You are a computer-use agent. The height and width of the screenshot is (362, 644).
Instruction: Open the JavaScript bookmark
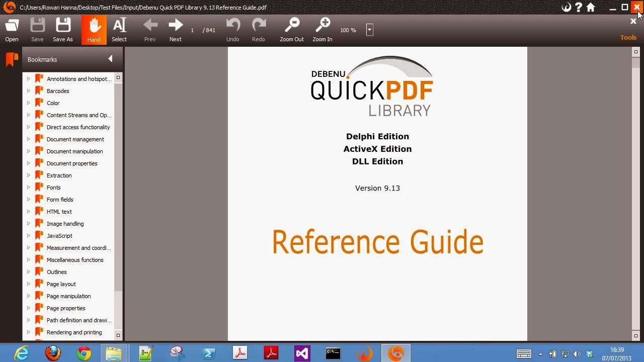pyautogui.click(x=59, y=236)
